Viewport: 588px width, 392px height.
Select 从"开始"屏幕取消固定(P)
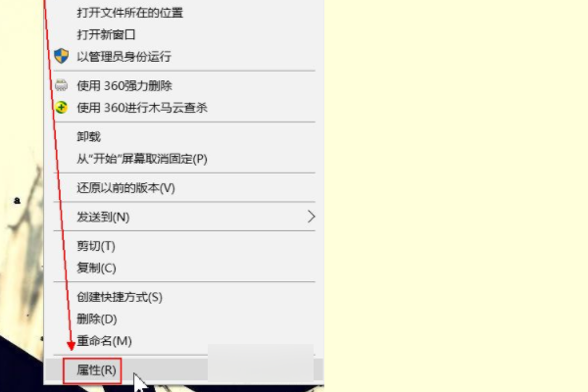point(184,159)
